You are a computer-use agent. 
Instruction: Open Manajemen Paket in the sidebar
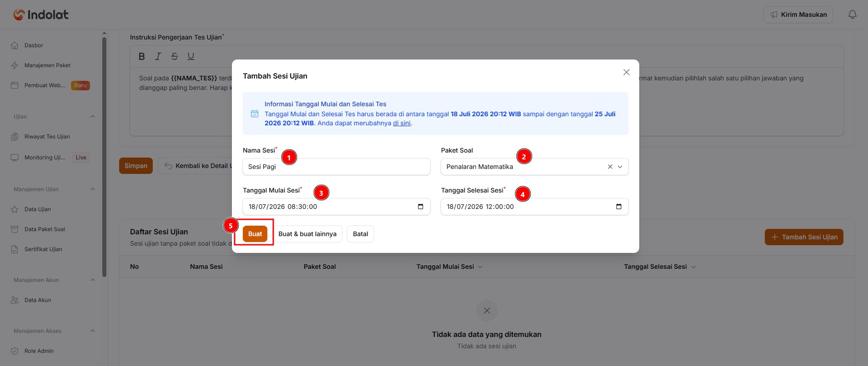point(47,65)
